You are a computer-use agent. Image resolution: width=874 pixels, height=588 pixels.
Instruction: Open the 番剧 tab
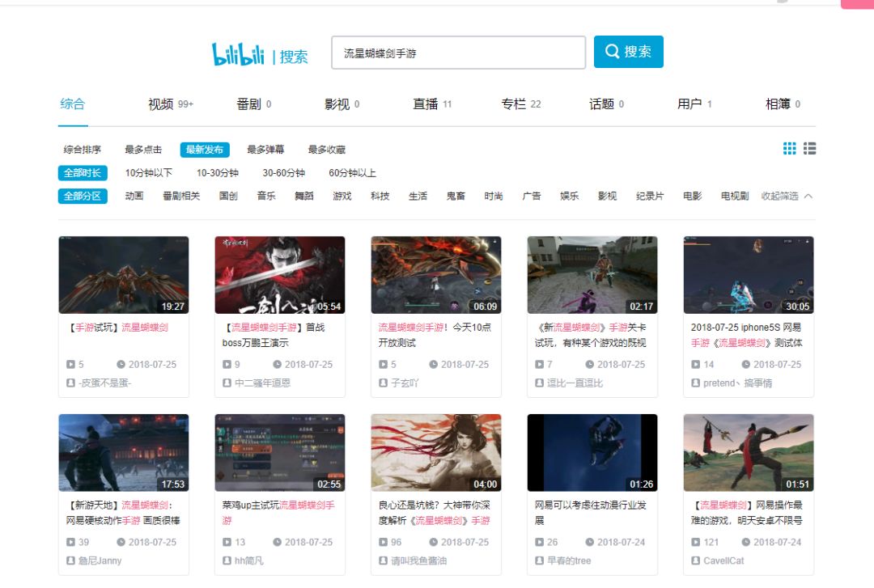253,104
